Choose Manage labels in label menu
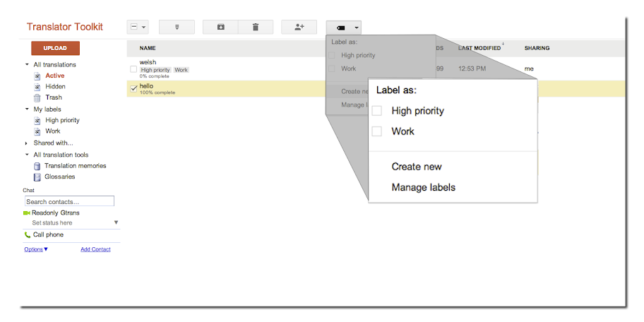Image resolution: width=644 pixels, height=322 pixels. click(423, 187)
